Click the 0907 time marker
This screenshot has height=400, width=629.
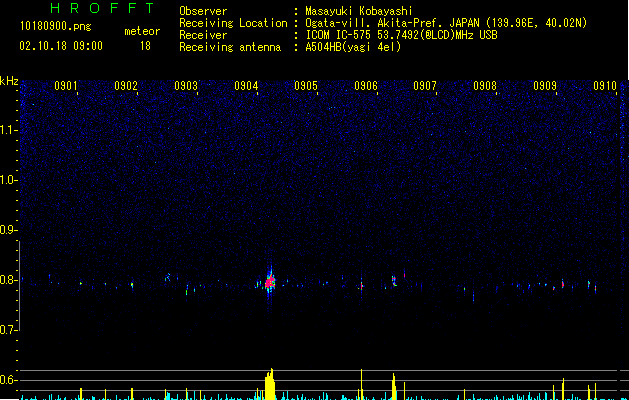point(425,86)
